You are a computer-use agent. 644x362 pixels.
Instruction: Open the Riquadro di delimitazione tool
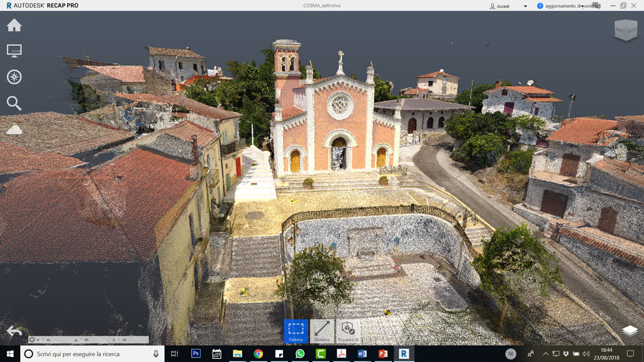[x=348, y=329]
